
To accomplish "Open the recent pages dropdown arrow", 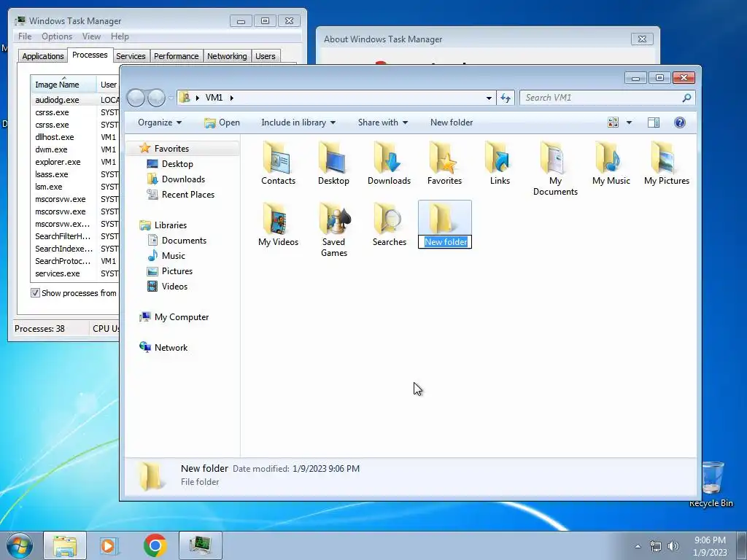I will coord(171,98).
